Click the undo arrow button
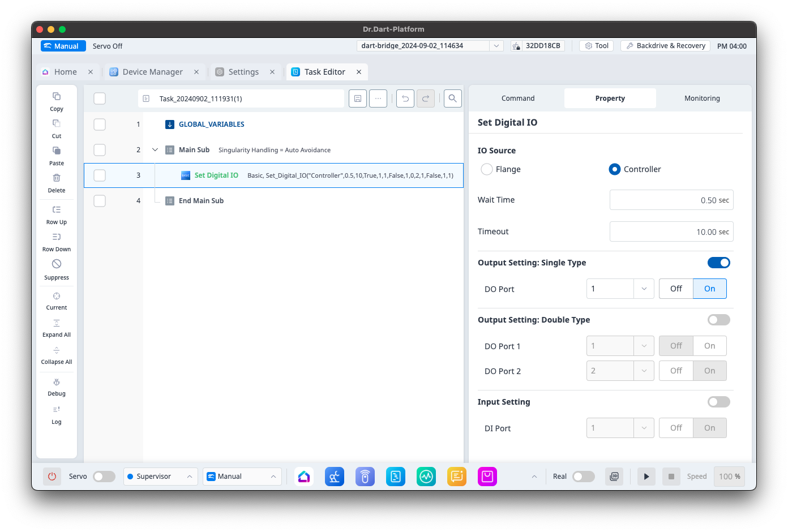This screenshot has width=788, height=532. 405,98
